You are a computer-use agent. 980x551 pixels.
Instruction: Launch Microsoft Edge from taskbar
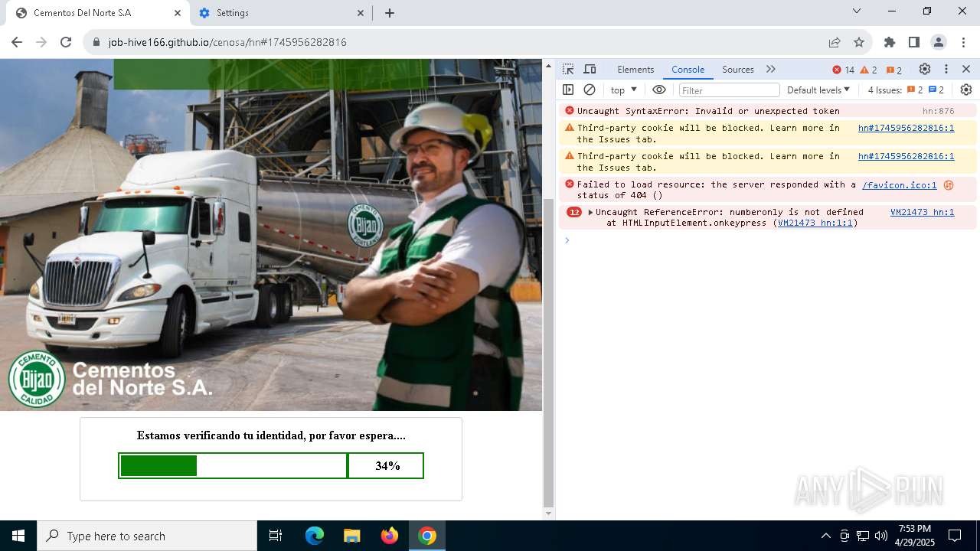(x=315, y=536)
